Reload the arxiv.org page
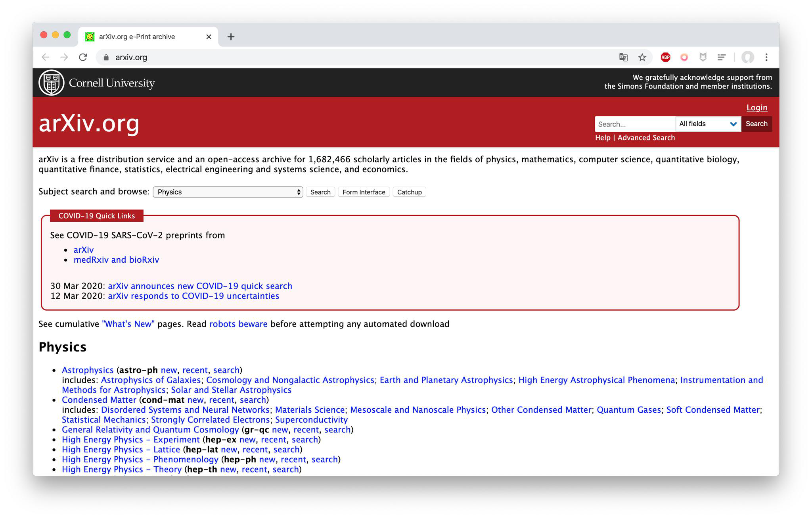 point(83,57)
